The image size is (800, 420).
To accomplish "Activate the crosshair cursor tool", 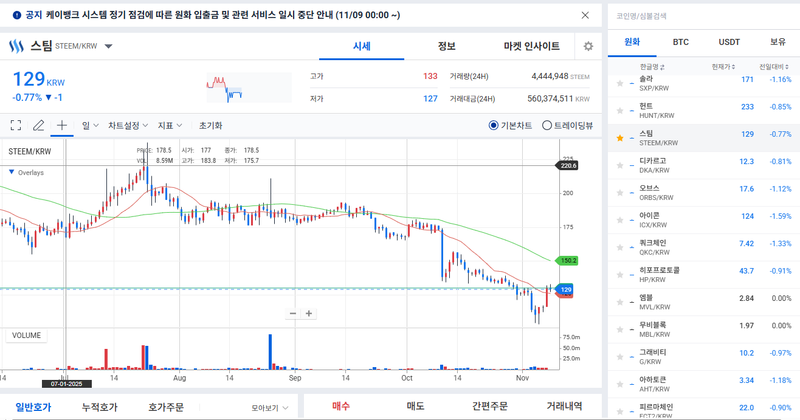I will tap(62, 126).
